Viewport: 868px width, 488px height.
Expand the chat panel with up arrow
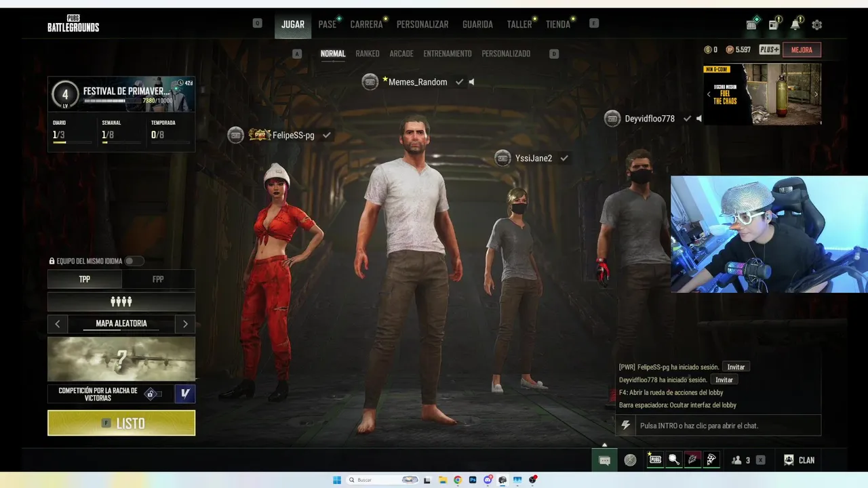pyautogui.click(x=604, y=445)
